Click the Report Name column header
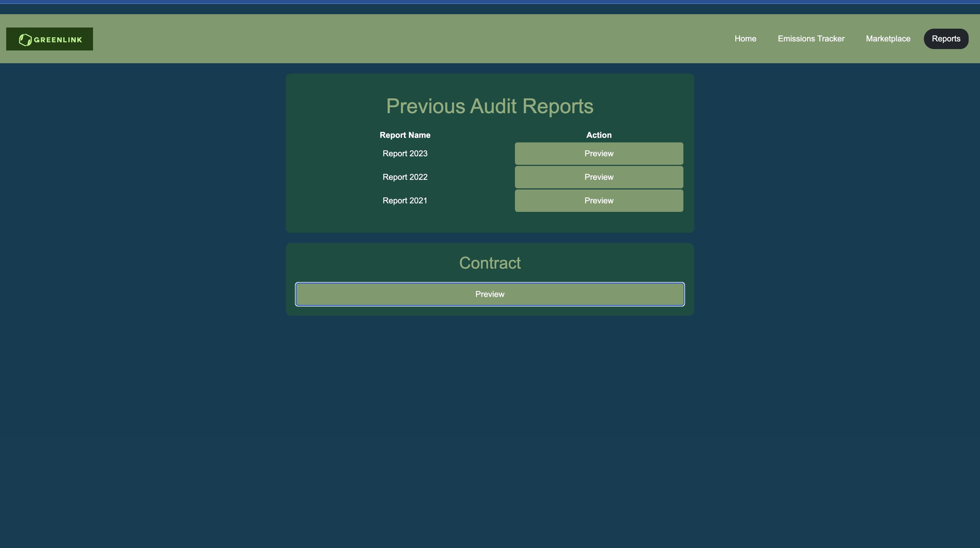Image resolution: width=980 pixels, height=548 pixels. [405, 135]
